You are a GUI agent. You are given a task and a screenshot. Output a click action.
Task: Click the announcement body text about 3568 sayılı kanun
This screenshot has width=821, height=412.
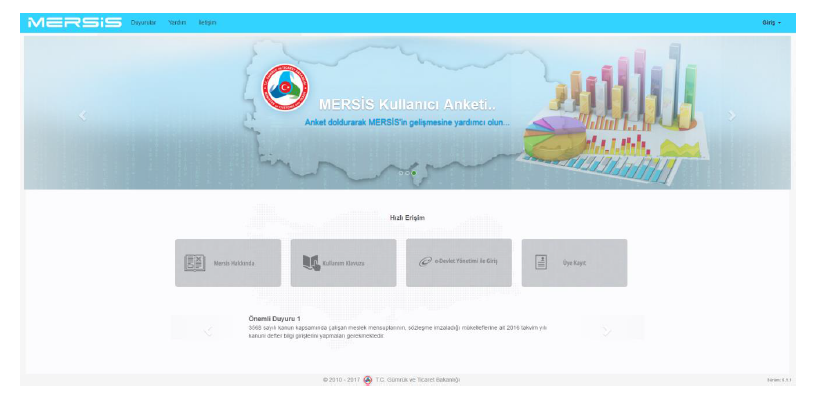397,332
